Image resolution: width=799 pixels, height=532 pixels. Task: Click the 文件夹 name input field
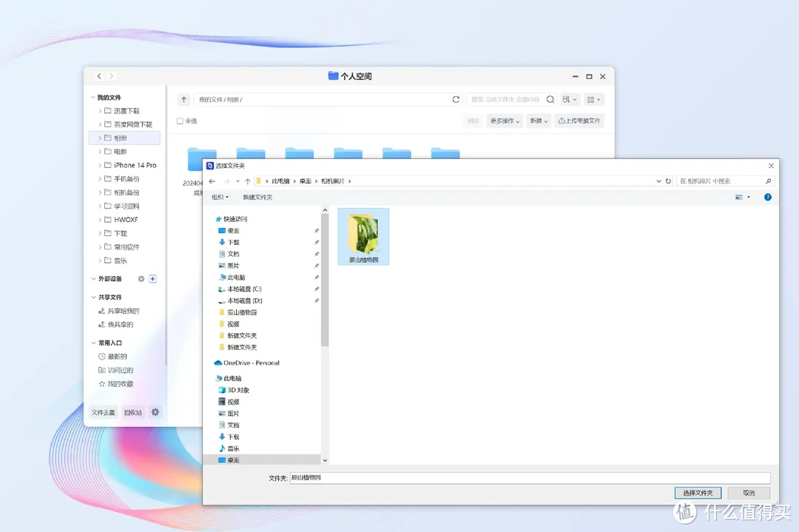(529, 478)
